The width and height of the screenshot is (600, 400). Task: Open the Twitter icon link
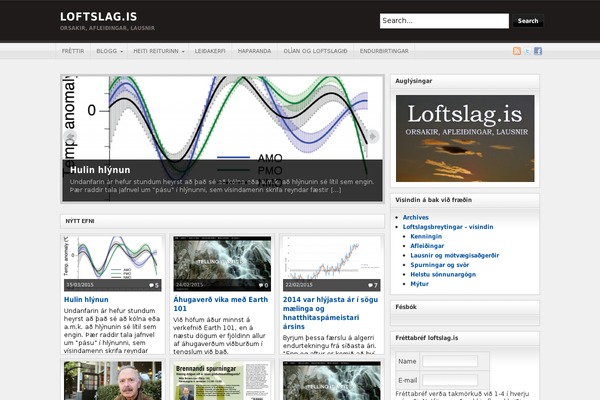click(527, 51)
